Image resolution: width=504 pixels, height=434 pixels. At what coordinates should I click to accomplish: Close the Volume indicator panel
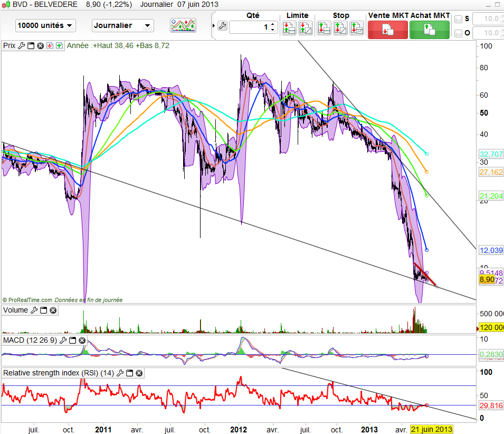[53, 310]
